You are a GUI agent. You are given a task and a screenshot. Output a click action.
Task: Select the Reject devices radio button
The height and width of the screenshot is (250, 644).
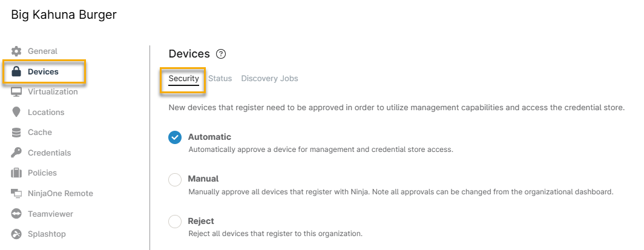click(175, 222)
